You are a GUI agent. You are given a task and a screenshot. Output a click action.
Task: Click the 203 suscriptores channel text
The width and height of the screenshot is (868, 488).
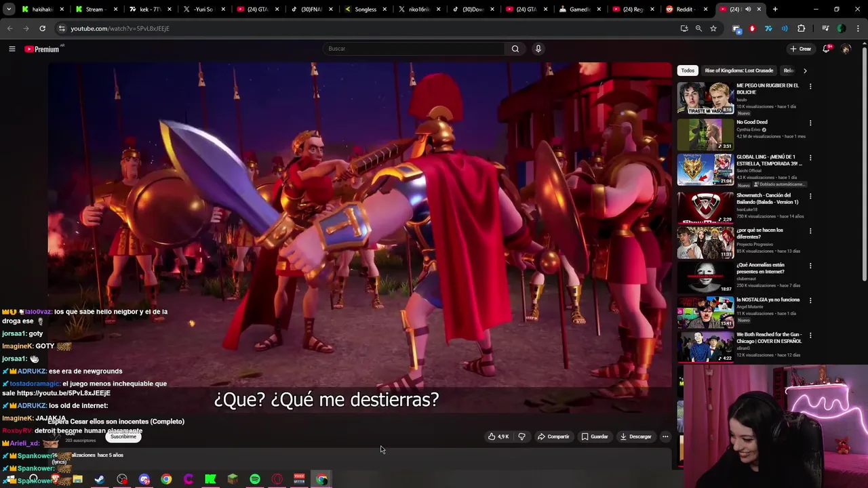point(81,441)
